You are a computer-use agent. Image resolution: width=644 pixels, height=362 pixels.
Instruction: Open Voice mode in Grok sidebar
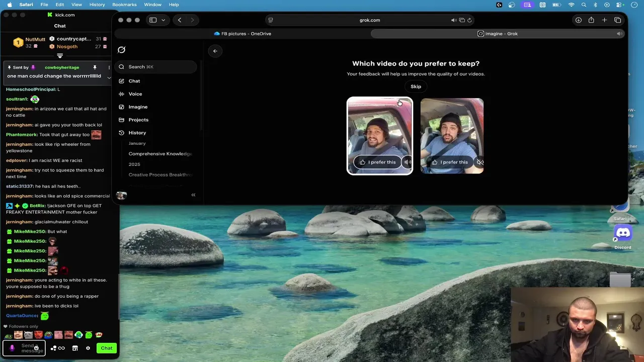click(x=135, y=94)
